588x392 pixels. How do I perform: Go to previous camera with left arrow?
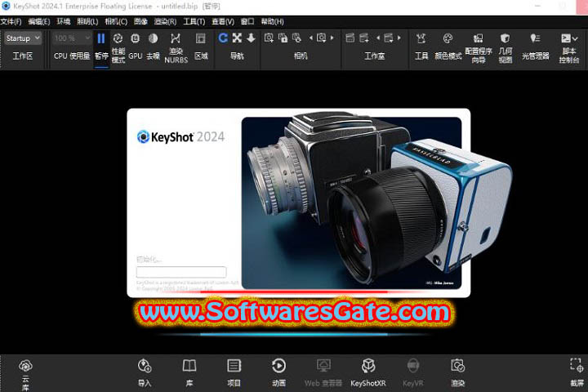(x=311, y=38)
